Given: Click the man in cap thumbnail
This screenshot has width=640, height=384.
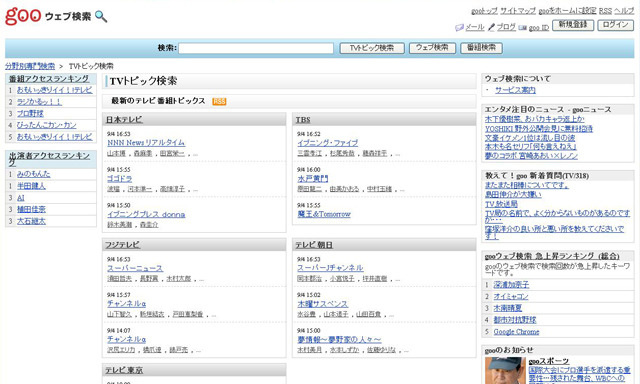Looking at the screenshot, I should click(x=505, y=371).
